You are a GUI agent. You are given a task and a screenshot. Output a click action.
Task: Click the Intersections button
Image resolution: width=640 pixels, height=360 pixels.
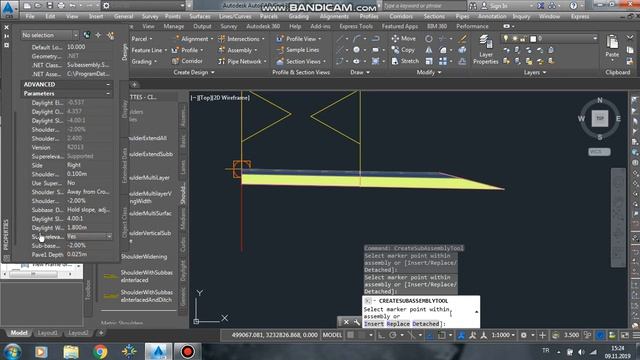(x=241, y=39)
